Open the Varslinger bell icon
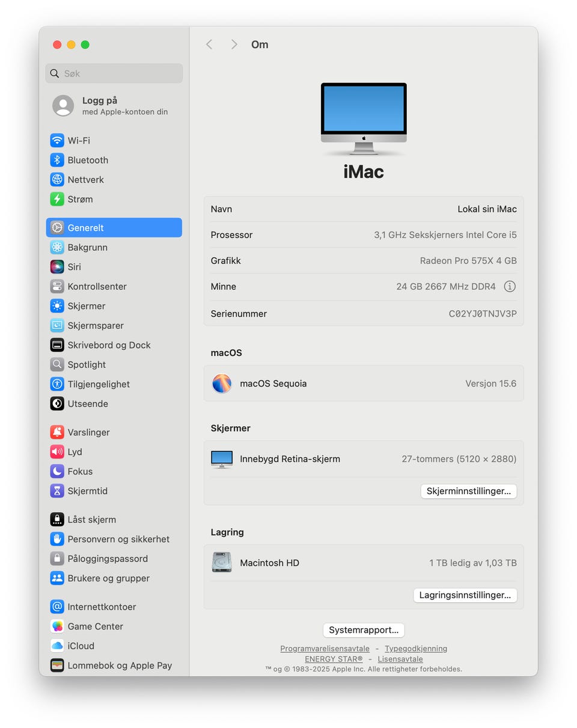This screenshot has width=577, height=728. tap(57, 432)
